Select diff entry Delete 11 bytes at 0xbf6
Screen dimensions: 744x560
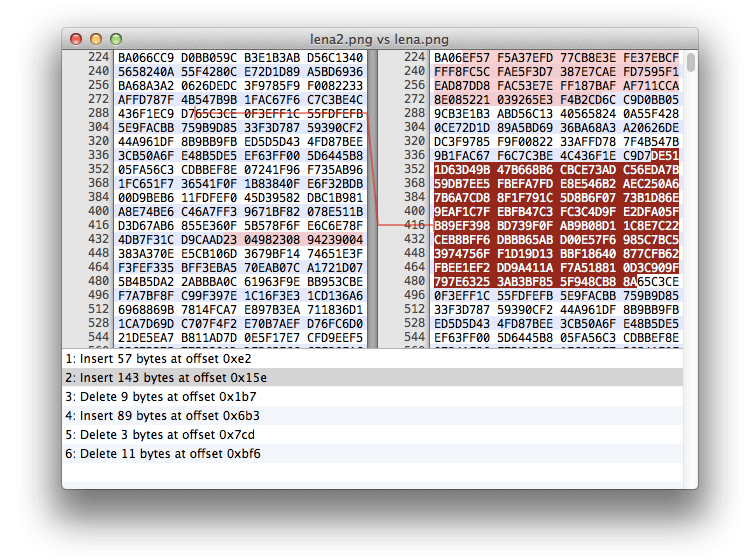pyautogui.click(x=372, y=454)
